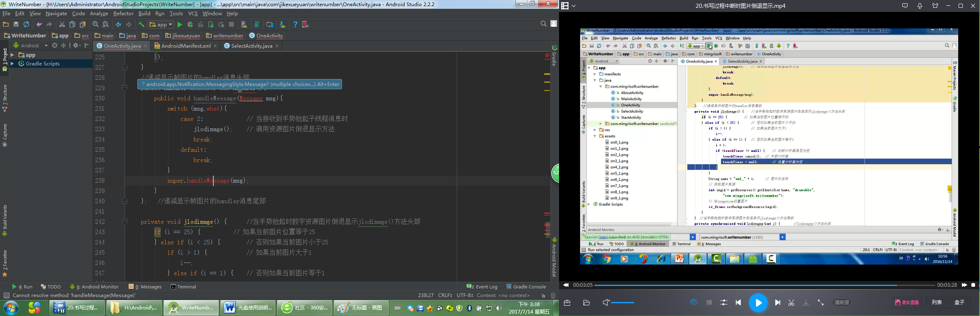Toggle the 1: Project tool window
The height and width of the screenshot is (316, 980).
[5, 60]
